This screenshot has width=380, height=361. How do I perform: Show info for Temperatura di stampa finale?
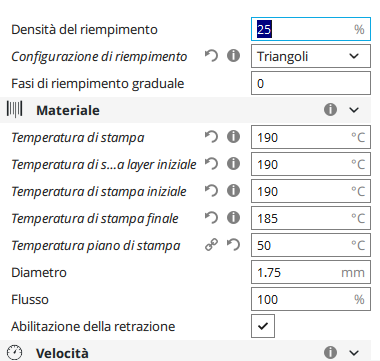pyautogui.click(x=233, y=218)
